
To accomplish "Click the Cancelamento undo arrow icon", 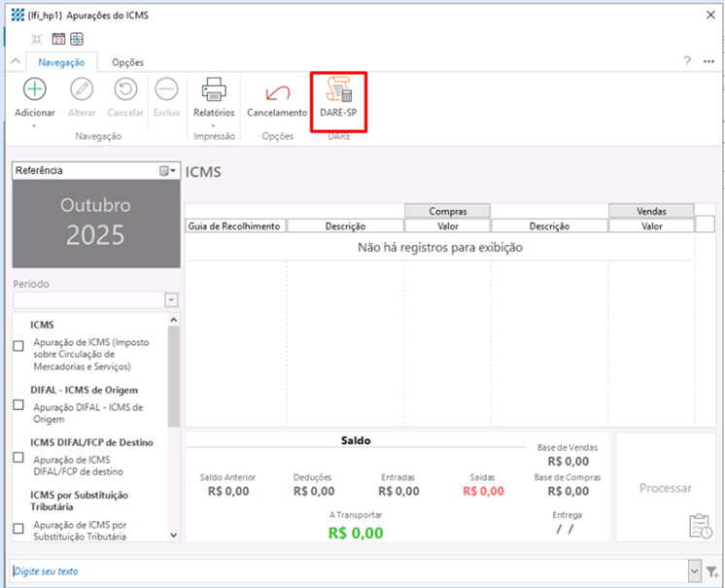I will click(x=277, y=92).
